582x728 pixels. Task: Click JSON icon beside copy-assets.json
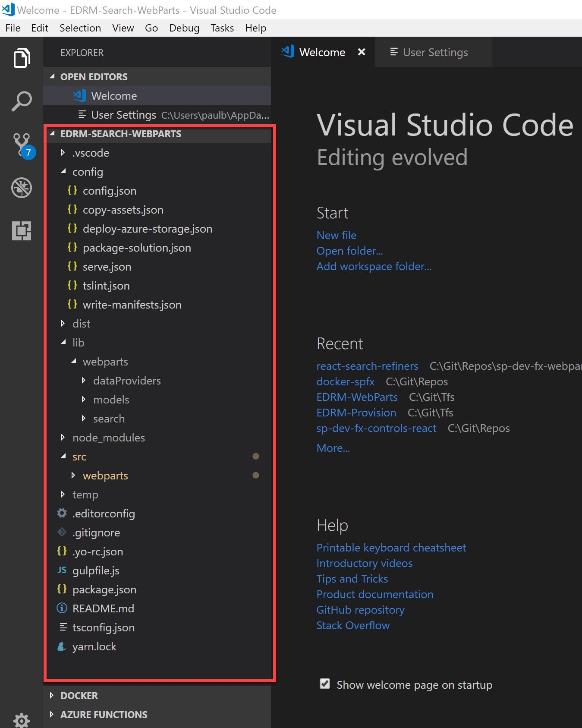[72, 209]
